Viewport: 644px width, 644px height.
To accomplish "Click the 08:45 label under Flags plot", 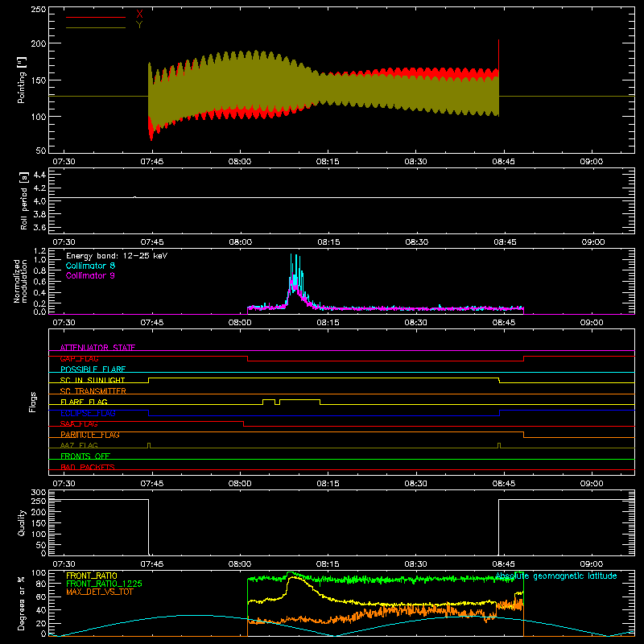I will pos(504,484).
